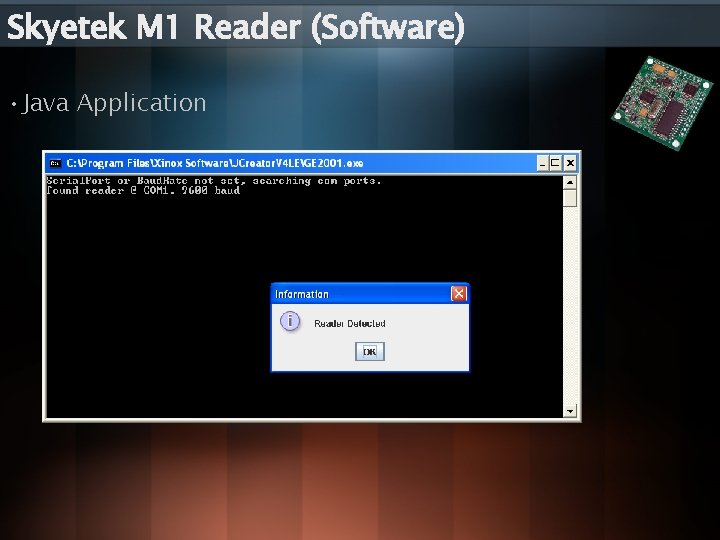Maximize the GE2001.exe console window

click(555, 163)
